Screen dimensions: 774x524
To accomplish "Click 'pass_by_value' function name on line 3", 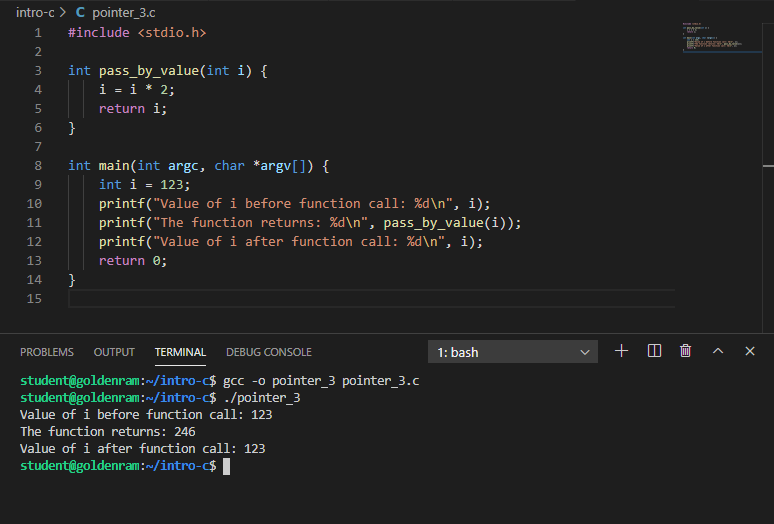I will pyautogui.click(x=149, y=71).
